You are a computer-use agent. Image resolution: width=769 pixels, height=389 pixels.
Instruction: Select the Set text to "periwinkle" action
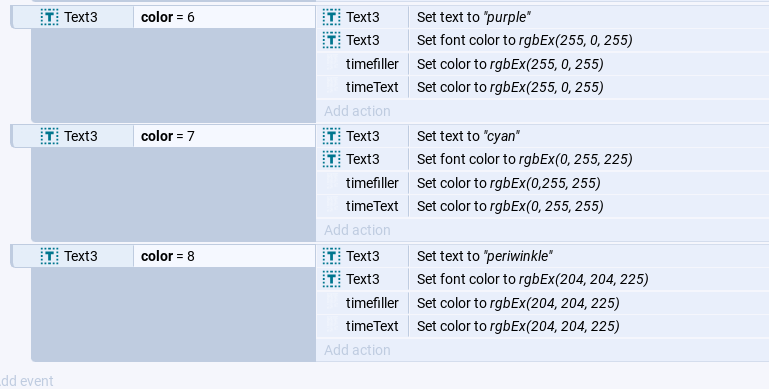542,256
